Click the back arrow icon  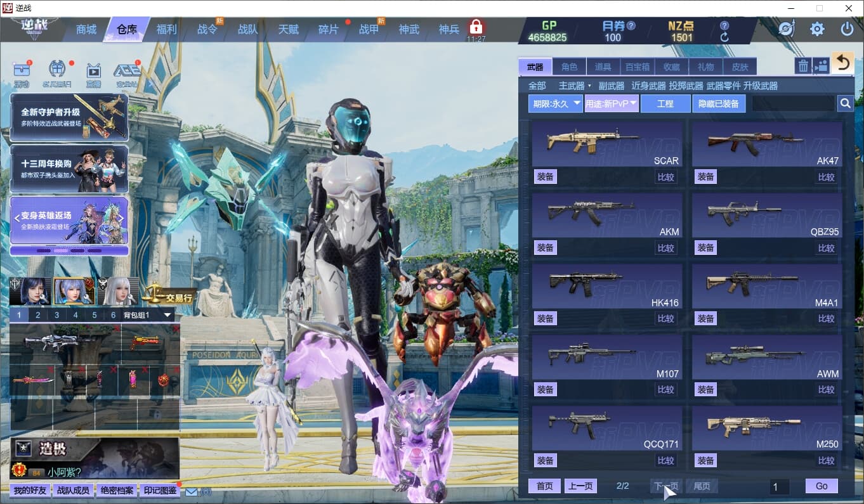(842, 63)
